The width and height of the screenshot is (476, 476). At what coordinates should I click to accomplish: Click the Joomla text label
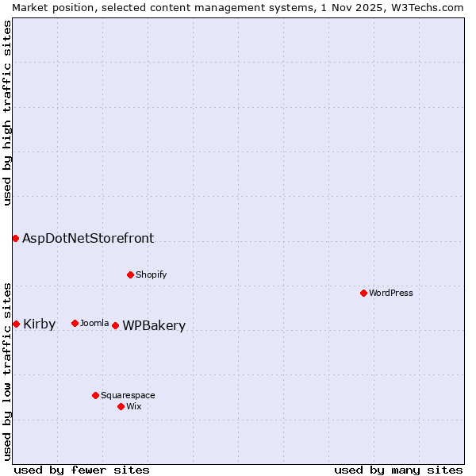(94, 323)
